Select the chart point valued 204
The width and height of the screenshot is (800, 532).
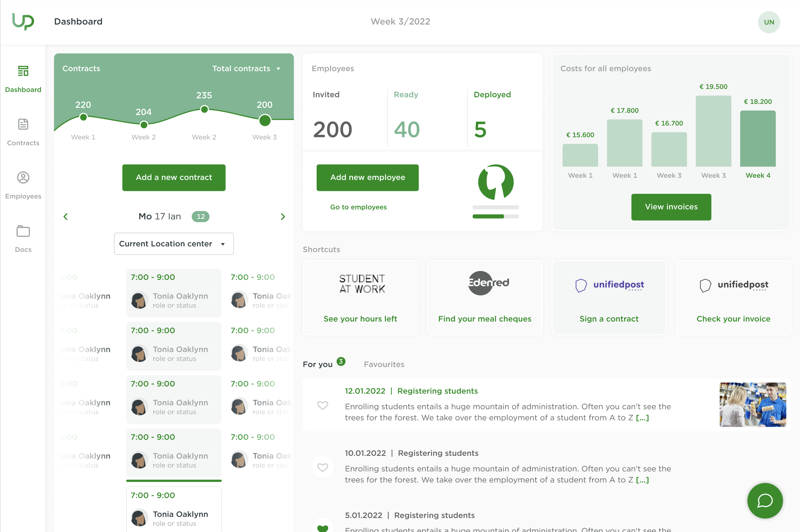coord(144,125)
